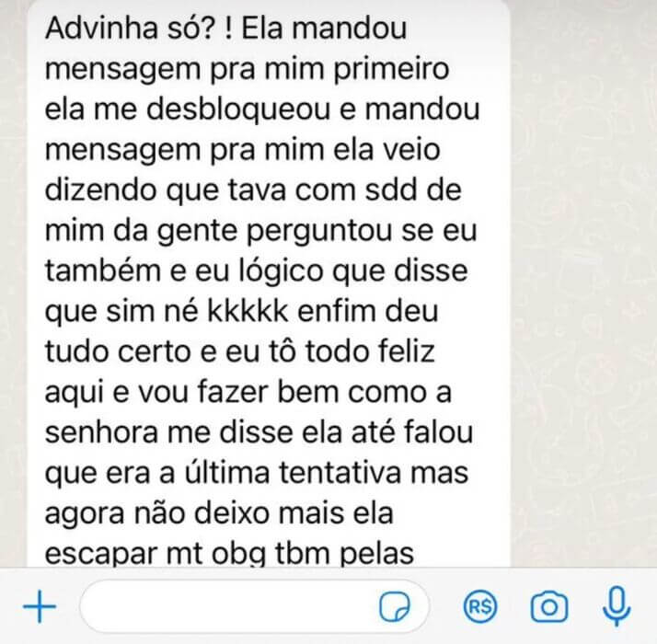The height and width of the screenshot is (644, 657).
Task: Click the word "desbloqueou" in the message
Action: click(238, 109)
